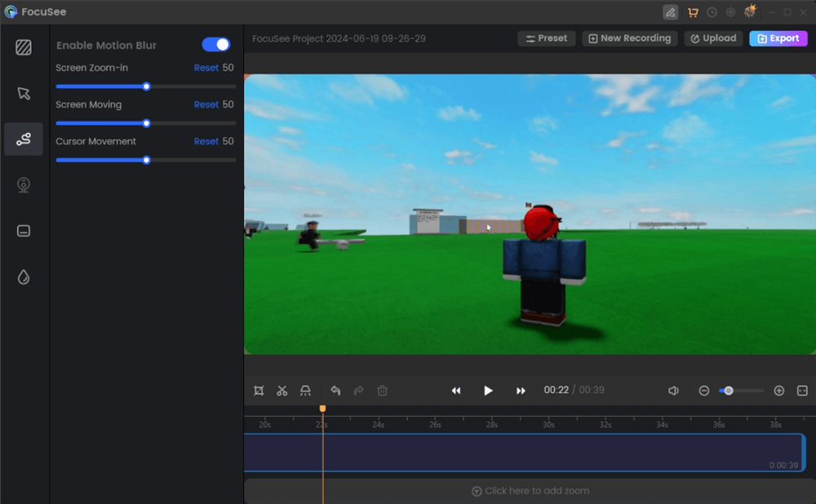Click the scissors cut tool
816x504 pixels.
coord(282,391)
